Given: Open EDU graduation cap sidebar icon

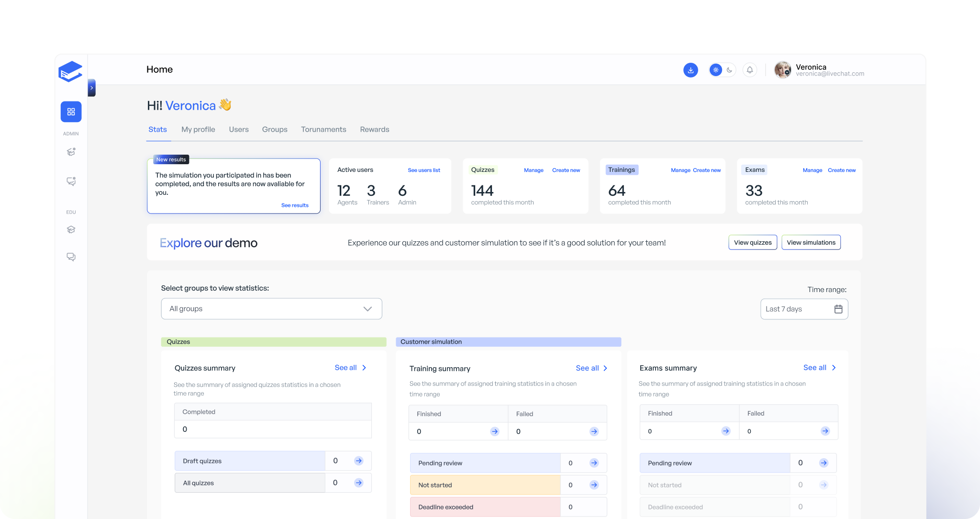Looking at the screenshot, I should [x=71, y=229].
